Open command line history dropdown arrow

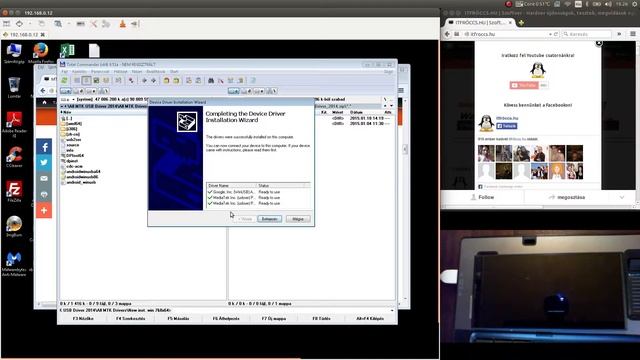392,310
